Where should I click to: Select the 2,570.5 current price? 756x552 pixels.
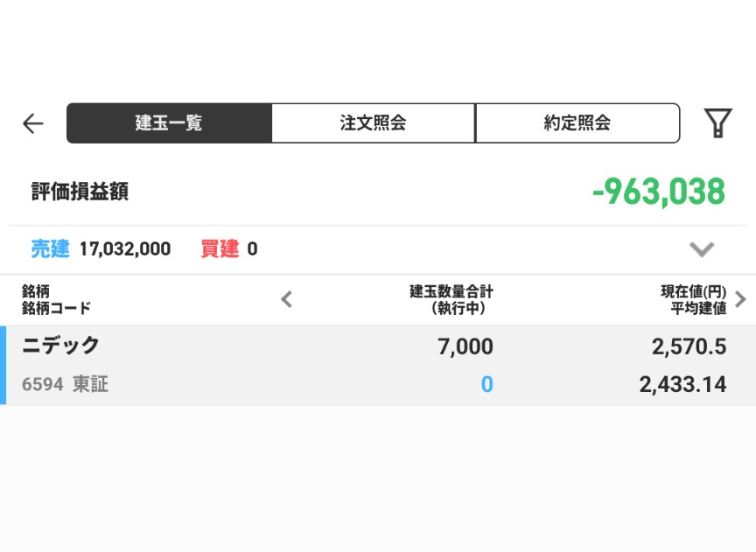(689, 347)
